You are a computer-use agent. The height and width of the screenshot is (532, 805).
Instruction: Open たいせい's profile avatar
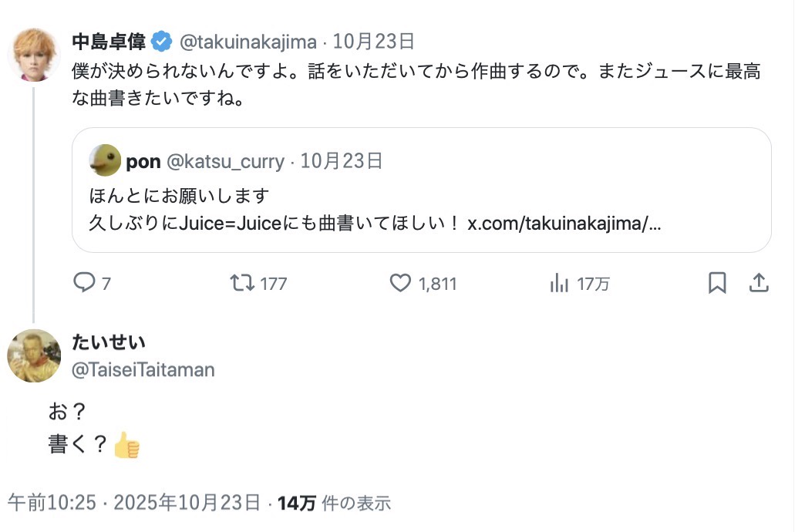pyautogui.click(x=34, y=355)
